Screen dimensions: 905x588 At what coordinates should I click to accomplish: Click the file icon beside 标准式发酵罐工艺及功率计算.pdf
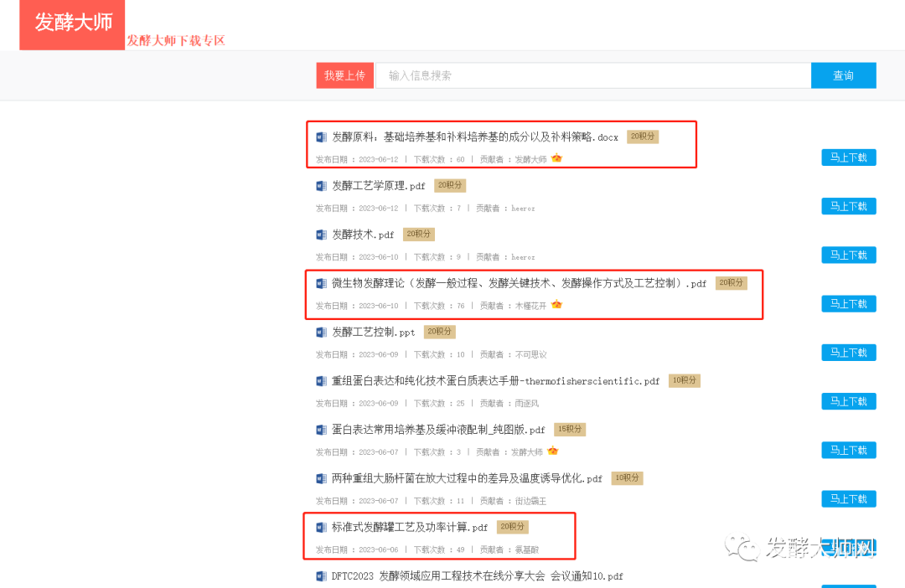[x=321, y=528]
